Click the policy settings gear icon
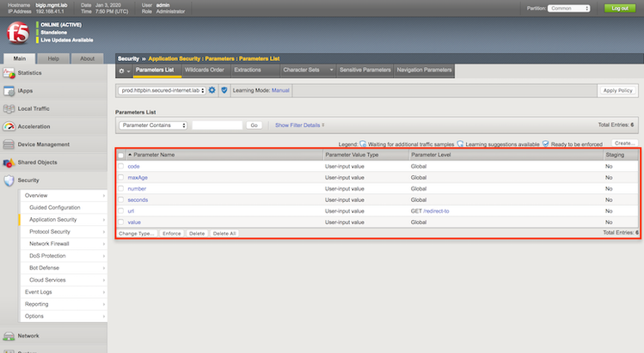Viewport: 644px width, 353px height. click(x=212, y=90)
